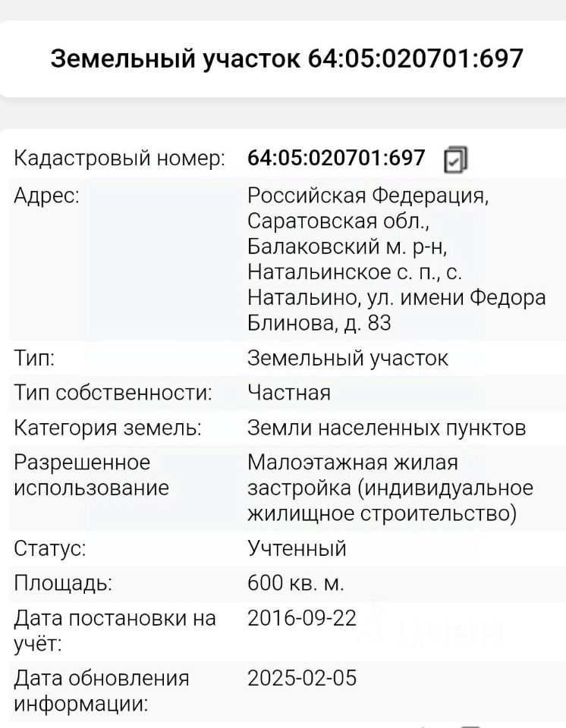Select the Учтенный status value
The height and width of the screenshot is (728, 566).
[x=297, y=548]
